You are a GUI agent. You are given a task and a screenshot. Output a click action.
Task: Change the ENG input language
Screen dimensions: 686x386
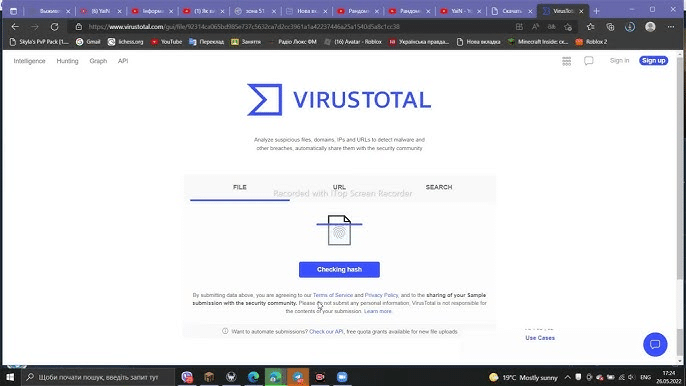(x=645, y=377)
